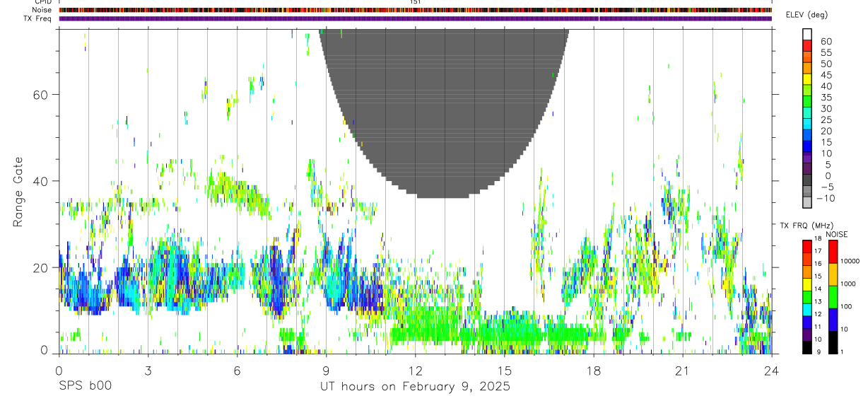The image size is (868, 401).
Task: Click the '24' tick on the UT hours axis
Action: tap(771, 371)
